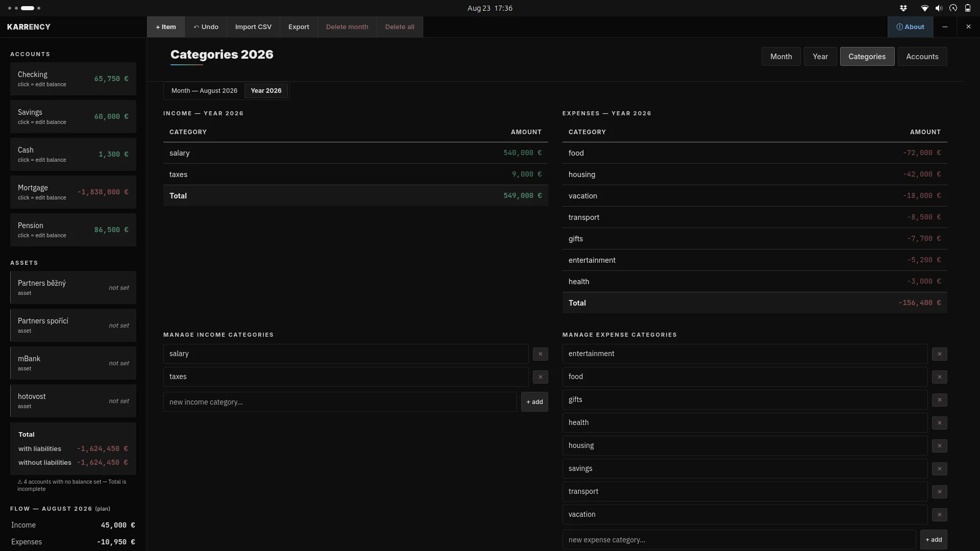The image size is (980, 551).
Task: Show categories for Month — August 2026
Action: (204, 91)
